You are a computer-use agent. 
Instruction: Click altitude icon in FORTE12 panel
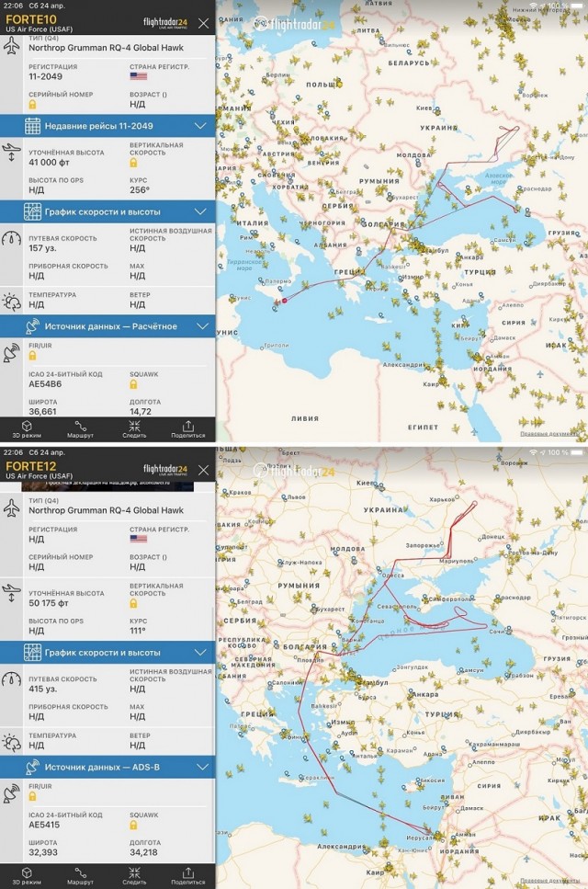(11, 593)
